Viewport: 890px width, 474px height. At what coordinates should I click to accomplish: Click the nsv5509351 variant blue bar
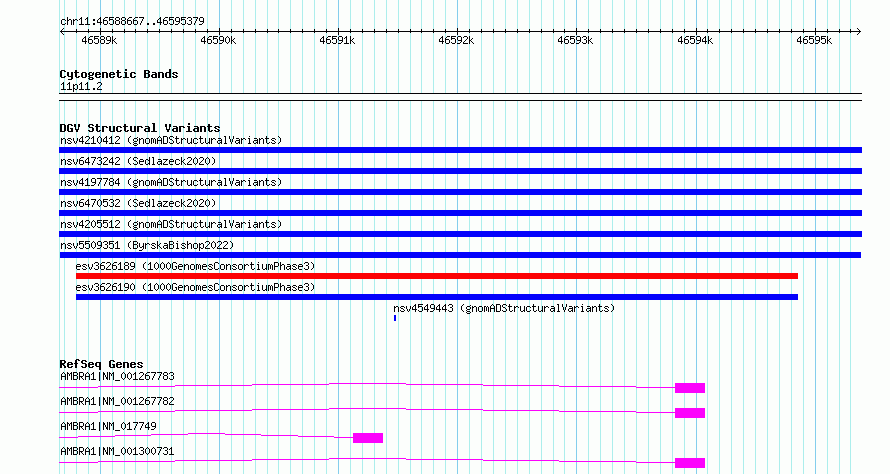point(460,255)
